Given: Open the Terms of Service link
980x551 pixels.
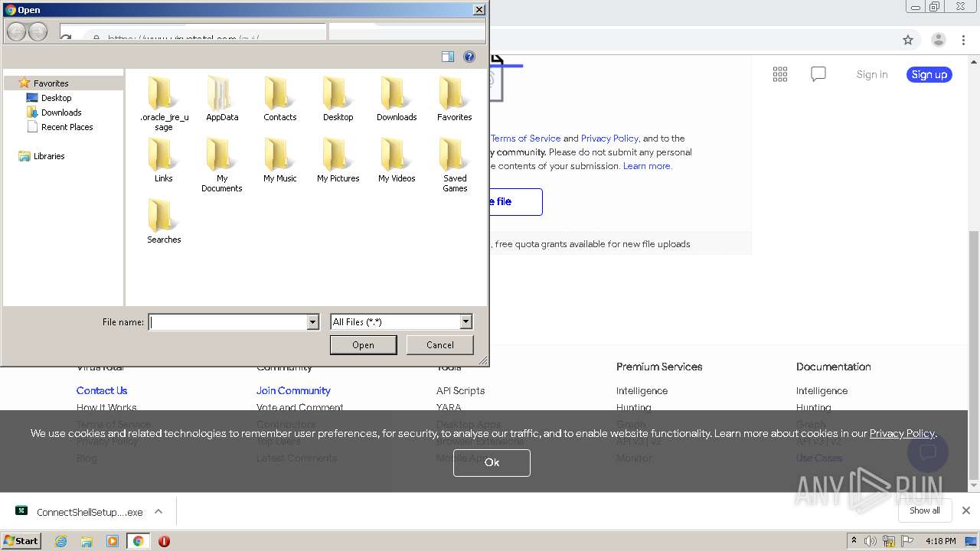Looking at the screenshot, I should tap(525, 139).
